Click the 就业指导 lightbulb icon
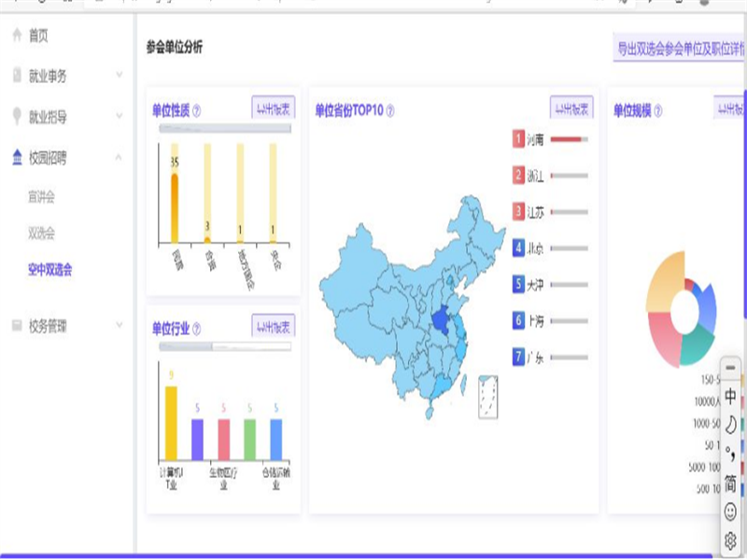This screenshot has height=560, width=747. point(17,117)
